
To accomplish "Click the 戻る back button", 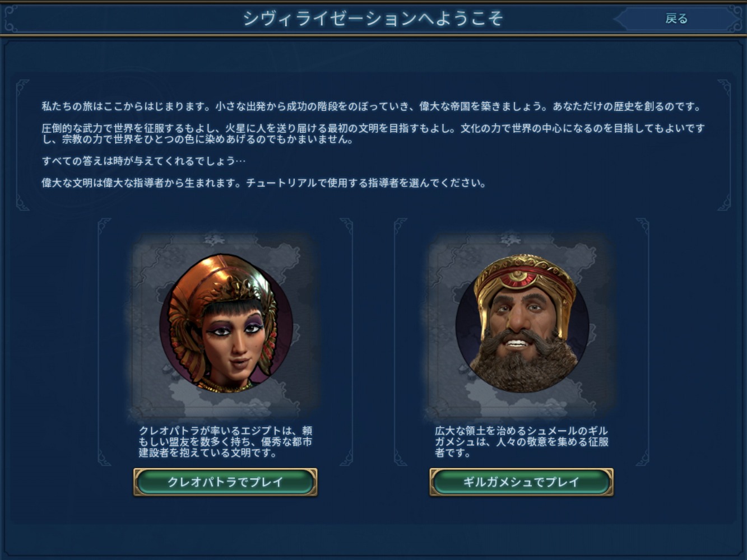I will click(x=677, y=18).
